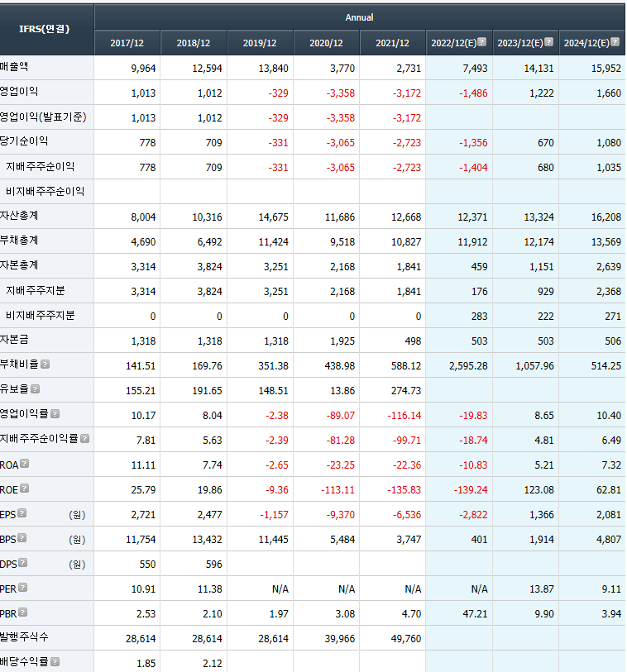Select the 부채총계 value 11,424

pyautogui.click(x=273, y=242)
